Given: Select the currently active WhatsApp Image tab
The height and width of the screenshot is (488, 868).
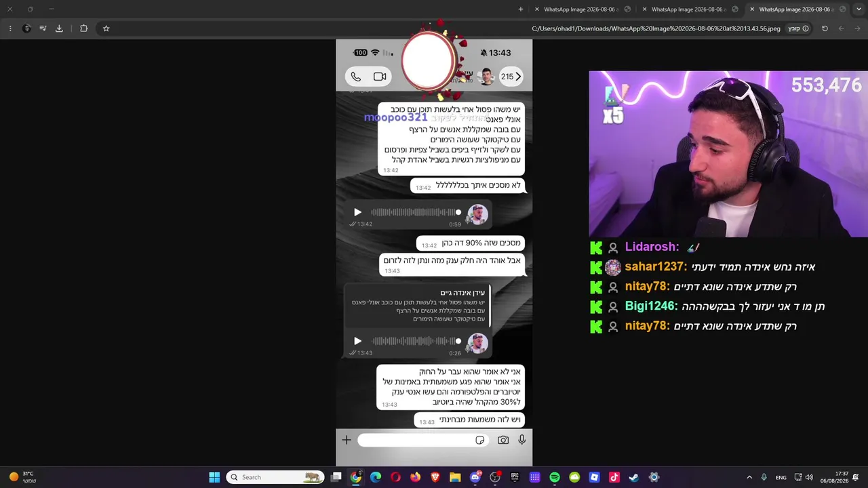Looking at the screenshot, I should (x=796, y=9).
